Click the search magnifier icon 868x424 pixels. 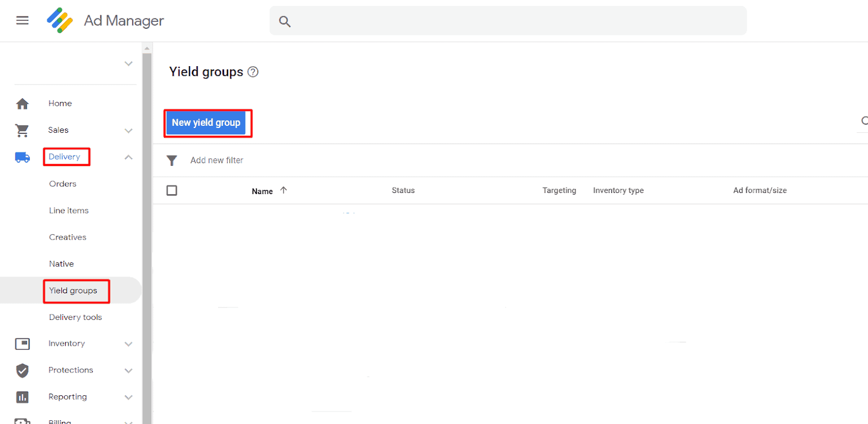coord(285,22)
